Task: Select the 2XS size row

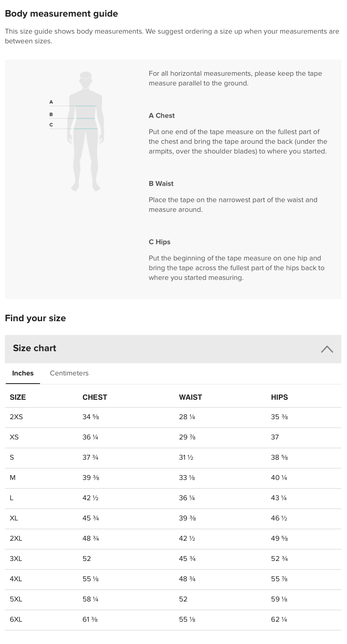Action: coord(16,417)
